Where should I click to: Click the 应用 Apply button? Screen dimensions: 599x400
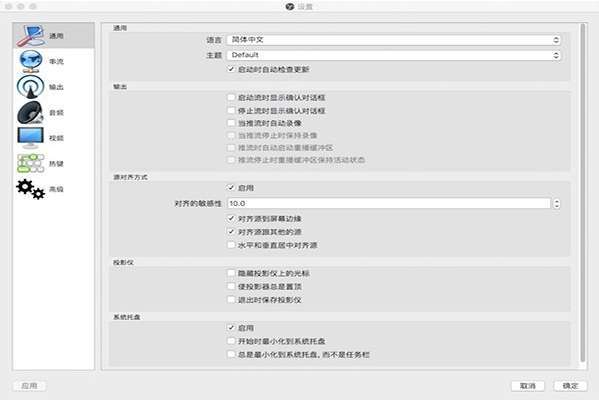[29, 386]
